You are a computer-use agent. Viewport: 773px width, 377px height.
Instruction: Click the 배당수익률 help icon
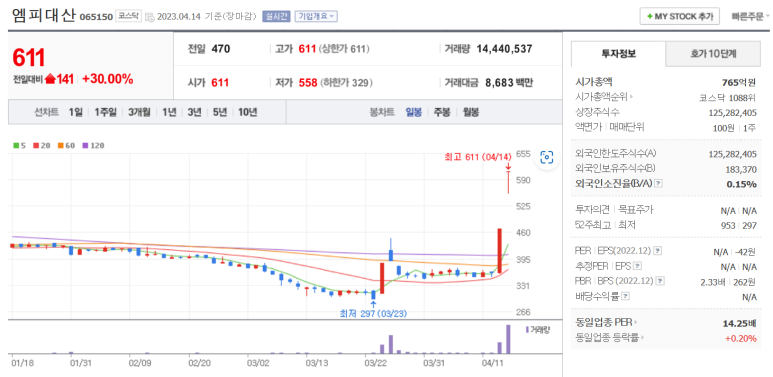pyautogui.click(x=625, y=297)
